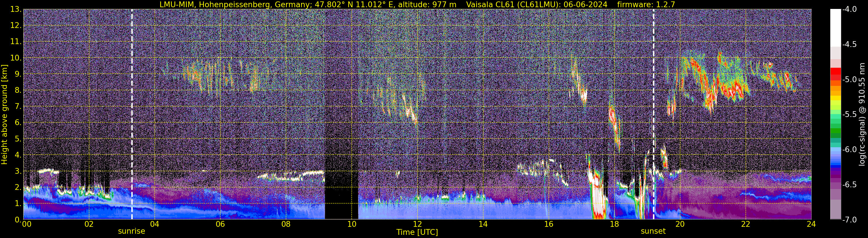
Task: Select the "12" time-axis tick label
Action: 417,224
